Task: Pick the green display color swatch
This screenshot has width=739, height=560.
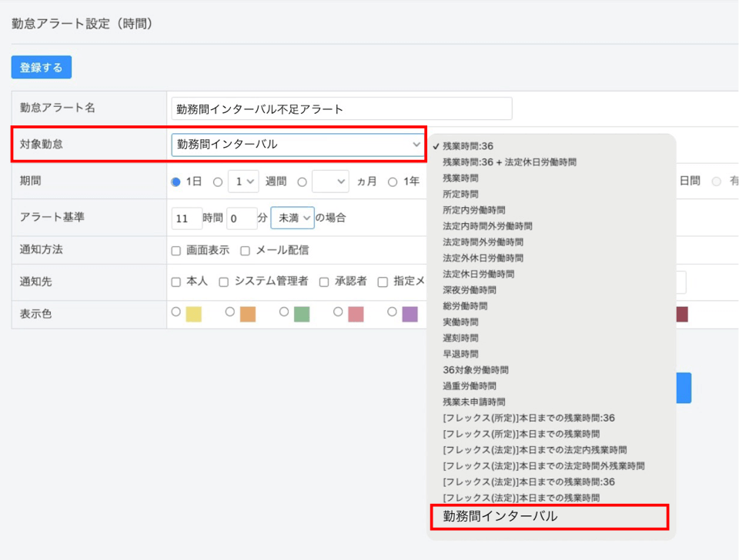Action: coord(301,314)
